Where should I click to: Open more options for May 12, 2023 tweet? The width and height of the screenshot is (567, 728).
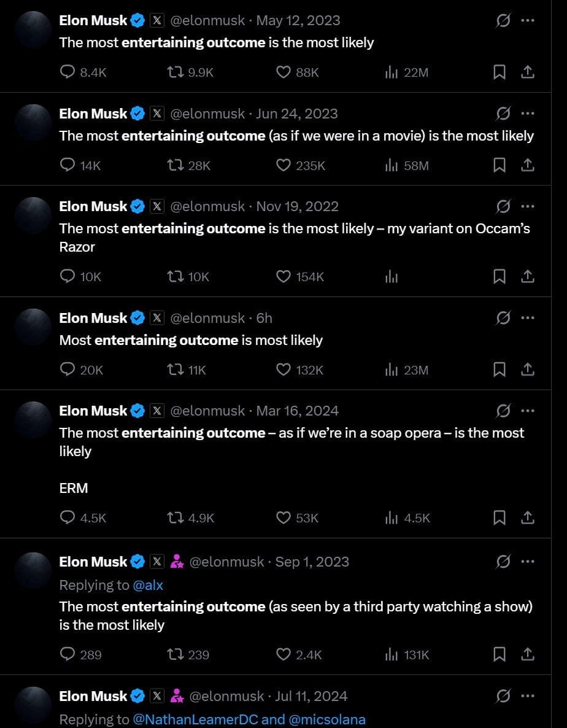528,20
